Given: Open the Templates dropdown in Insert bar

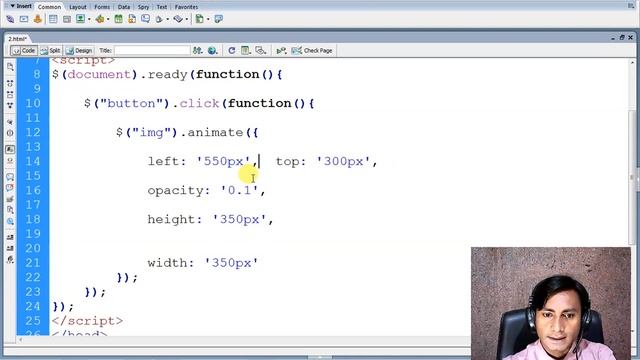Looking at the screenshot, I should point(202,19).
